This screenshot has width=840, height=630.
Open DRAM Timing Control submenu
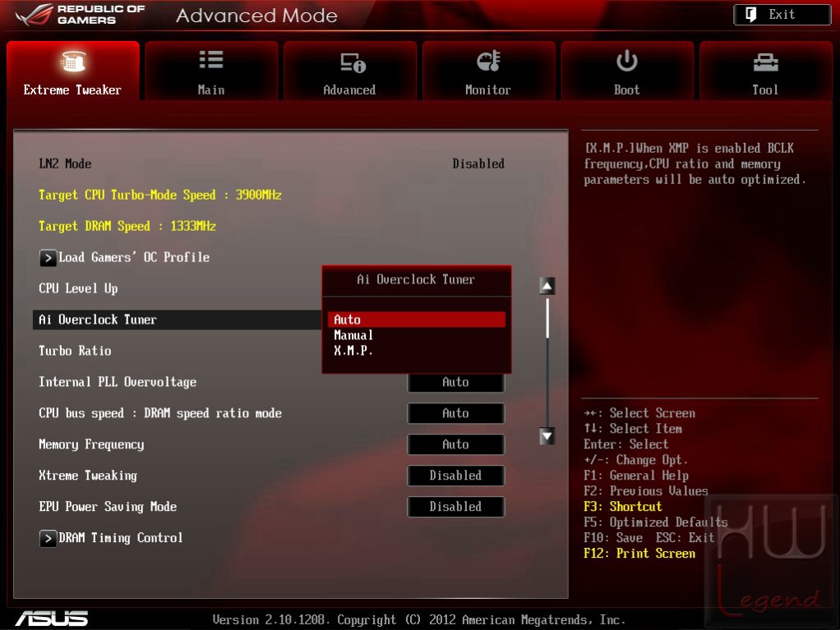[111, 538]
